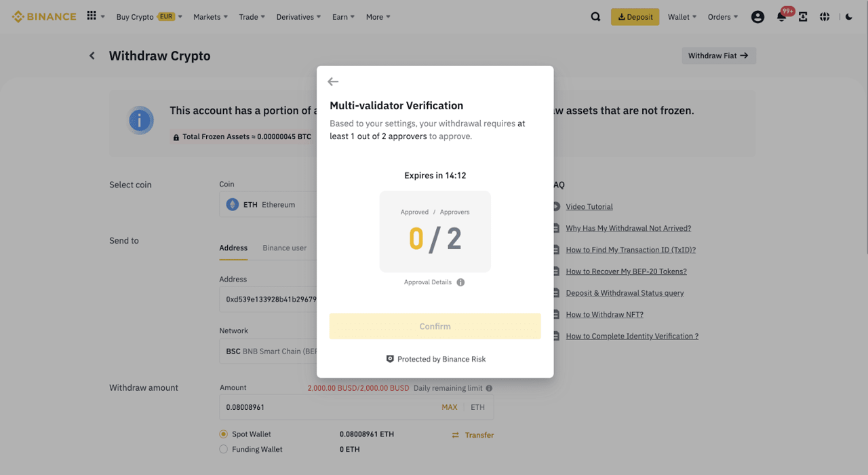The image size is (868, 475).
Task: Open the account profile icon
Action: click(x=757, y=16)
